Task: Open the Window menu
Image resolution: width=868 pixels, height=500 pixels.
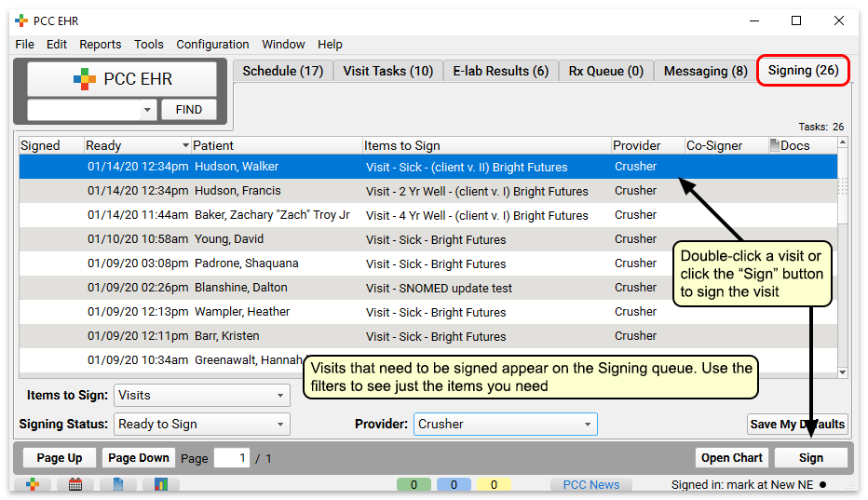Action: (x=283, y=45)
